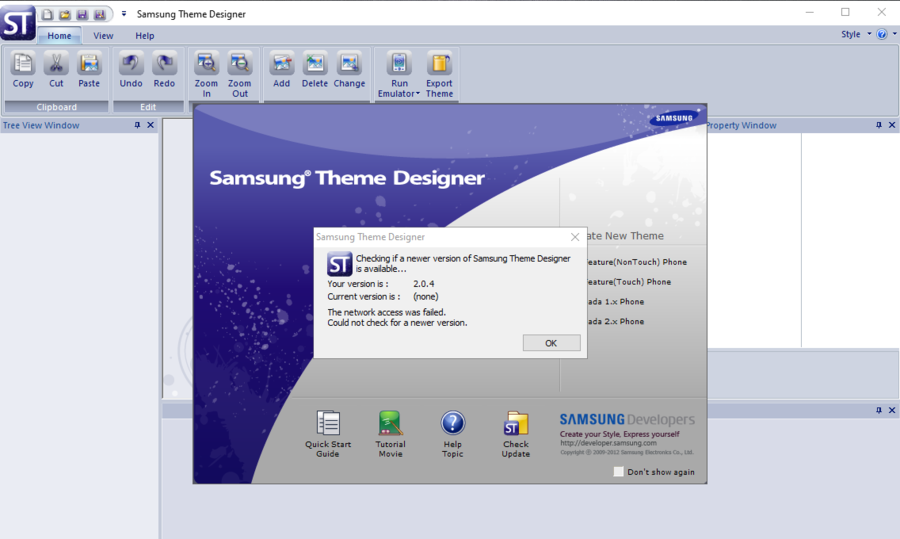Viewport: 900px width, 539px height.
Task: Close the Property Window panel
Action: [892, 125]
